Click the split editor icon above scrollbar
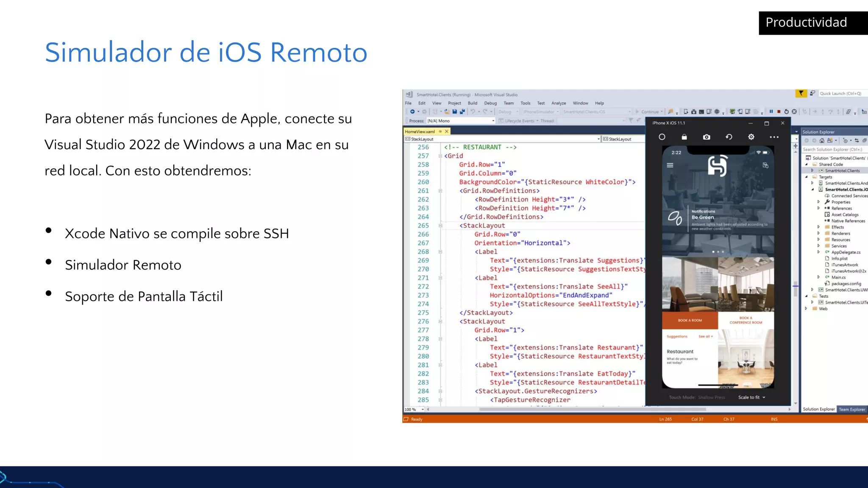 [x=796, y=146]
